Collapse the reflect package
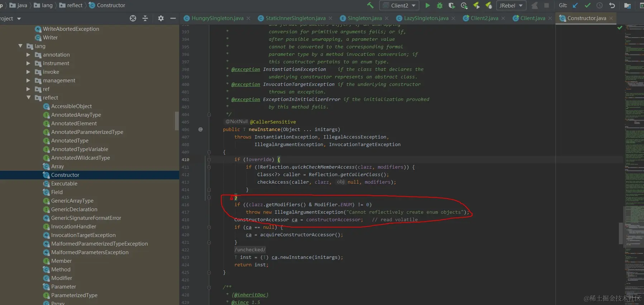 pos(29,97)
